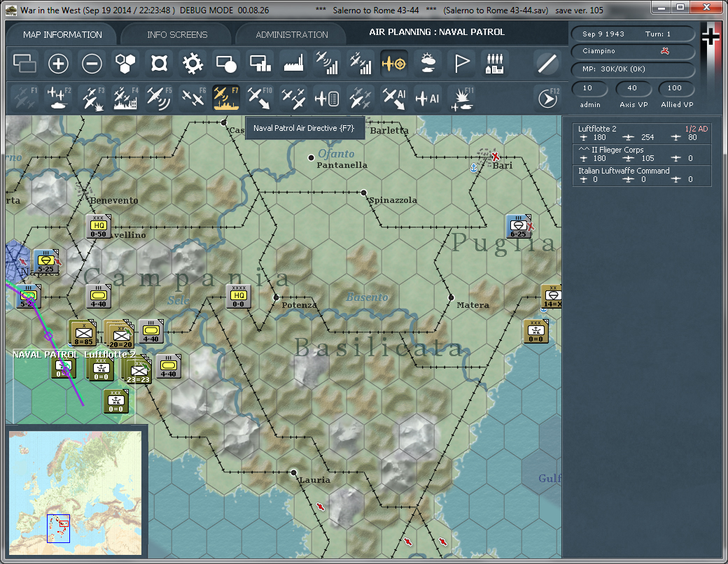This screenshot has width=728, height=564.
Task: Toggle the rectangle-with-circle map overlay icon
Action: 227,64
